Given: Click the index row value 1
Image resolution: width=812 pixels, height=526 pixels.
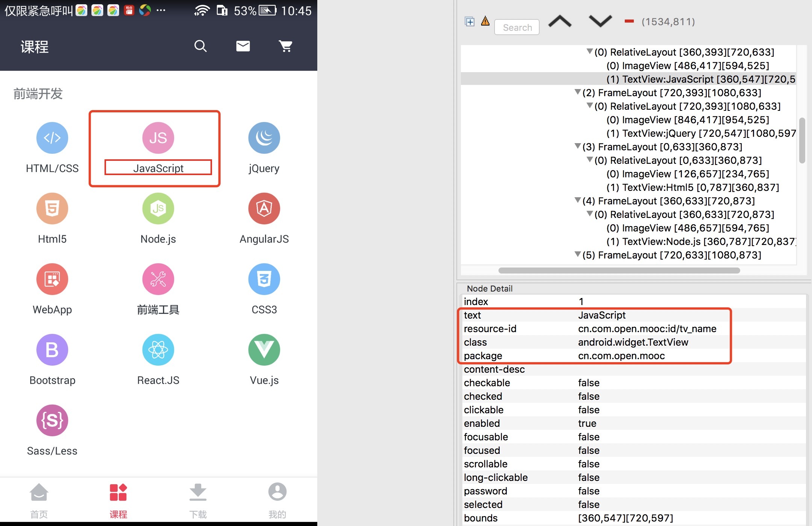Looking at the screenshot, I should [x=581, y=302].
